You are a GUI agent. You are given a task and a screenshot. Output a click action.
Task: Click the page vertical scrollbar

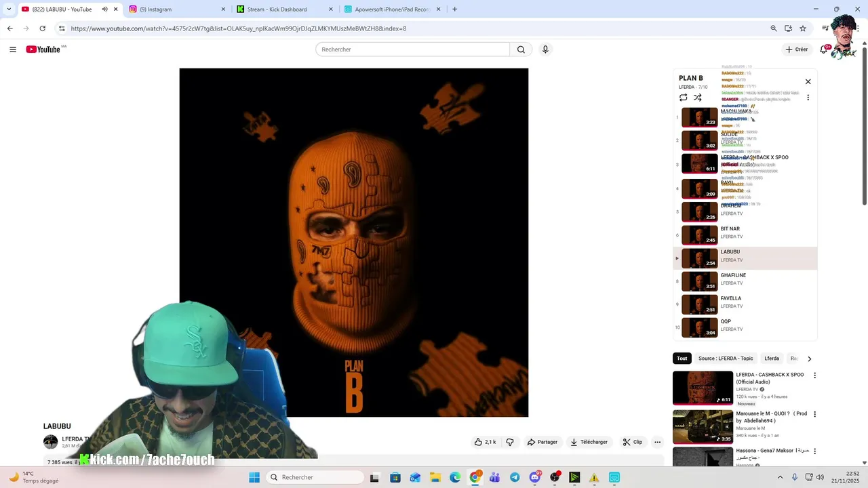click(x=864, y=125)
